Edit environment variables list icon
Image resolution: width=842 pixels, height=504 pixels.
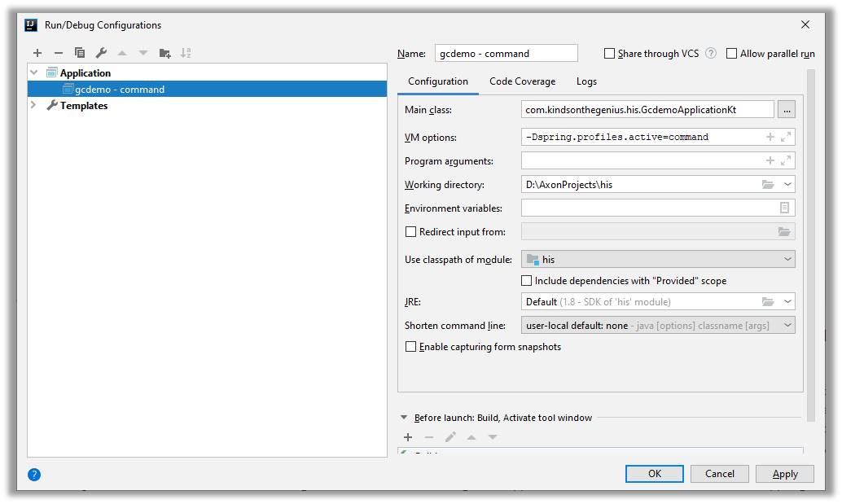point(784,208)
